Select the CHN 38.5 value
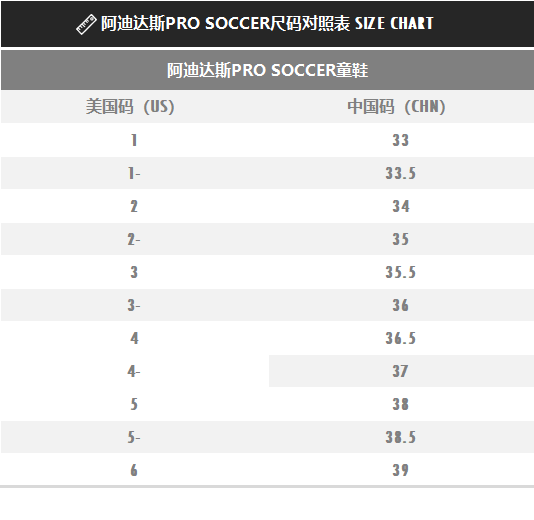534x520 pixels. (x=400, y=437)
